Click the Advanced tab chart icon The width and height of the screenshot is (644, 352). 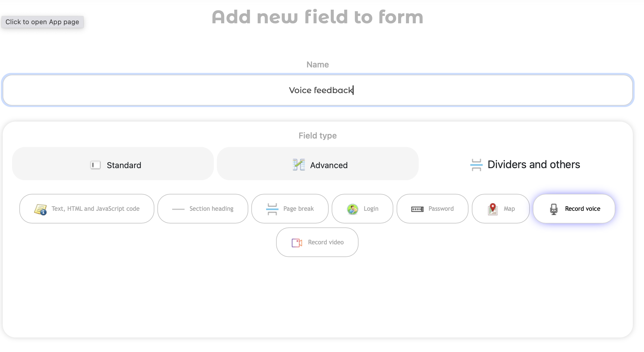click(x=298, y=165)
